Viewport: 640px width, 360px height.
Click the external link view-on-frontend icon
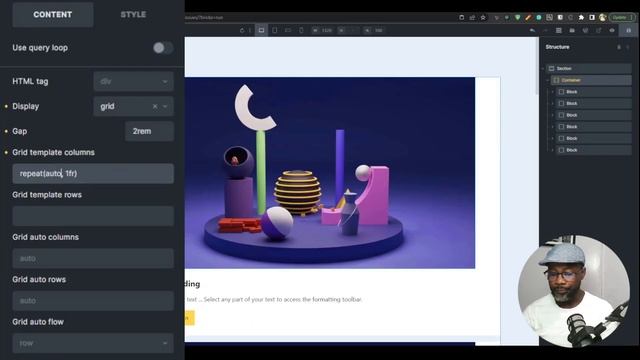pos(598,30)
